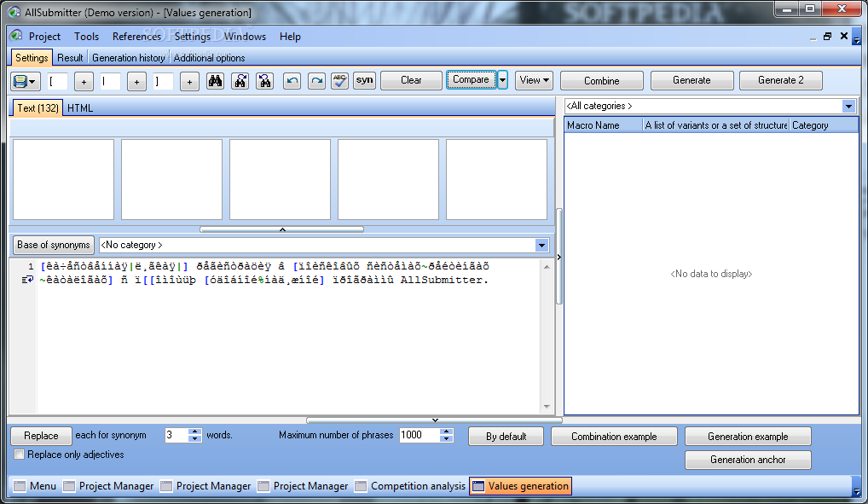868x504 pixels.
Task: Click the syn synonyms button
Action: pyautogui.click(x=364, y=81)
